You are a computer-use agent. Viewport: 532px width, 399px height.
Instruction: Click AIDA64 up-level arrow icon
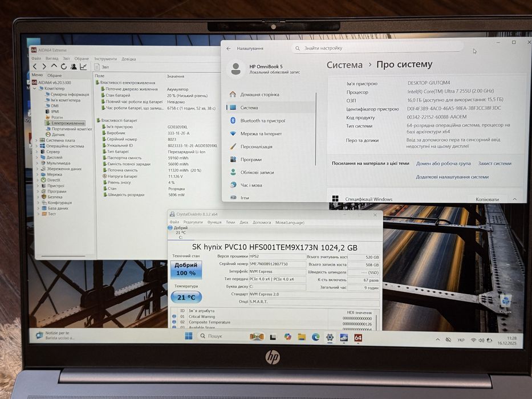click(54, 66)
